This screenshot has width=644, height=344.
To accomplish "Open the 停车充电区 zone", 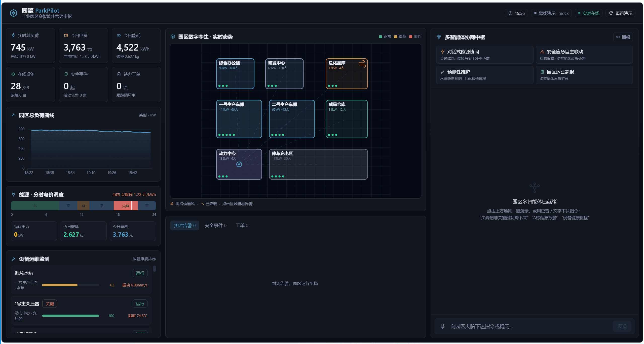I will [318, 164].
